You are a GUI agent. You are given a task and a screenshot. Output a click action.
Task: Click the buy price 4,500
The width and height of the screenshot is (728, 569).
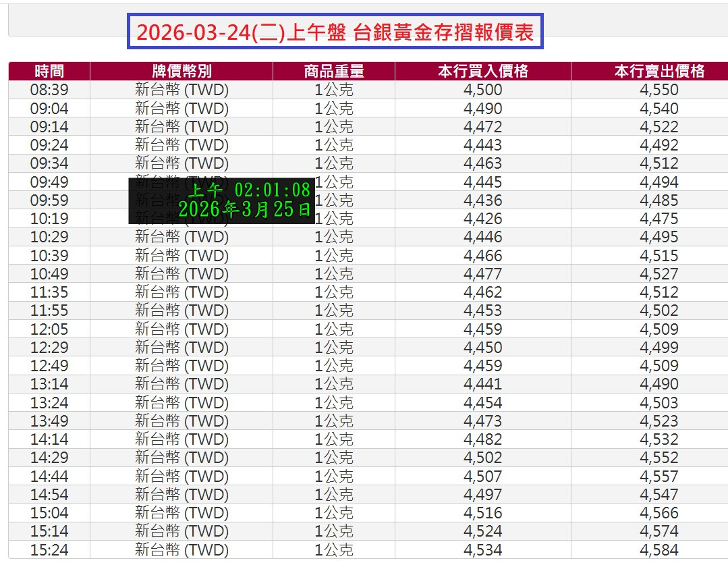coord(482,90)
